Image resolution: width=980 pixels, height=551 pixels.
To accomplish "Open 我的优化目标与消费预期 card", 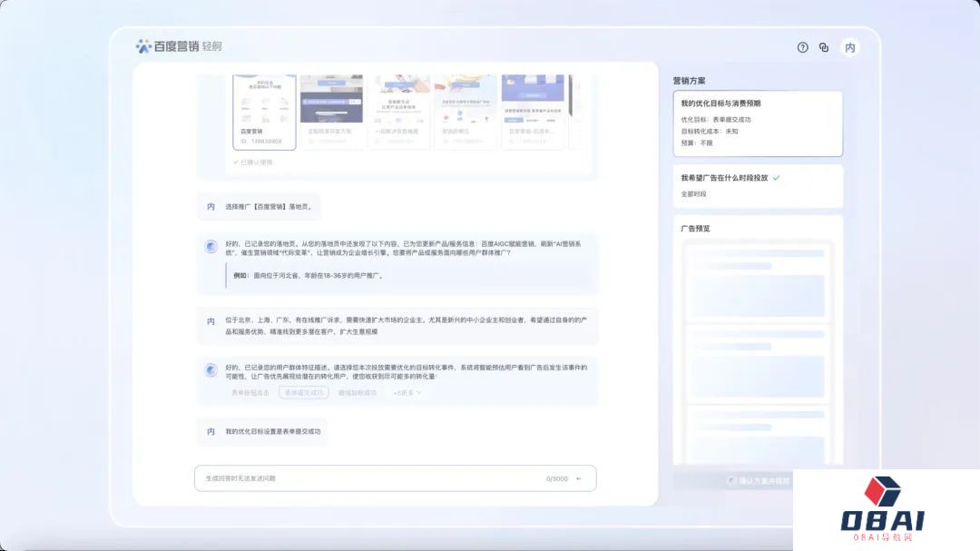I will (758, 123).
